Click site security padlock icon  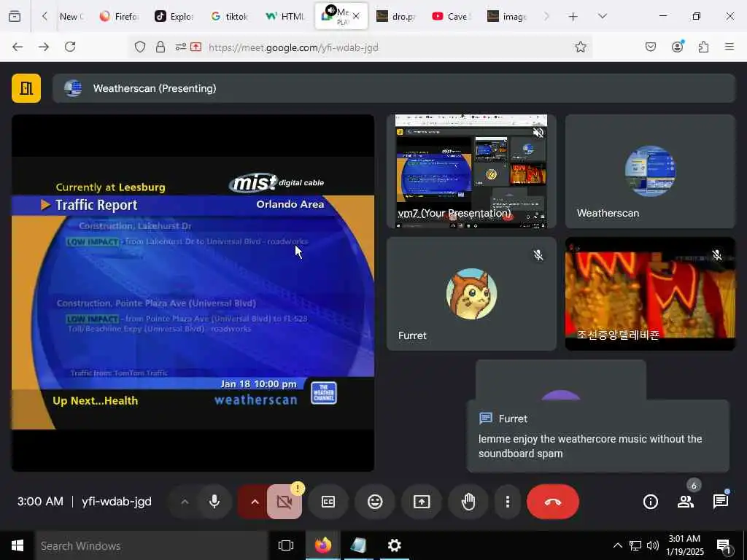[x=160, y=47]
